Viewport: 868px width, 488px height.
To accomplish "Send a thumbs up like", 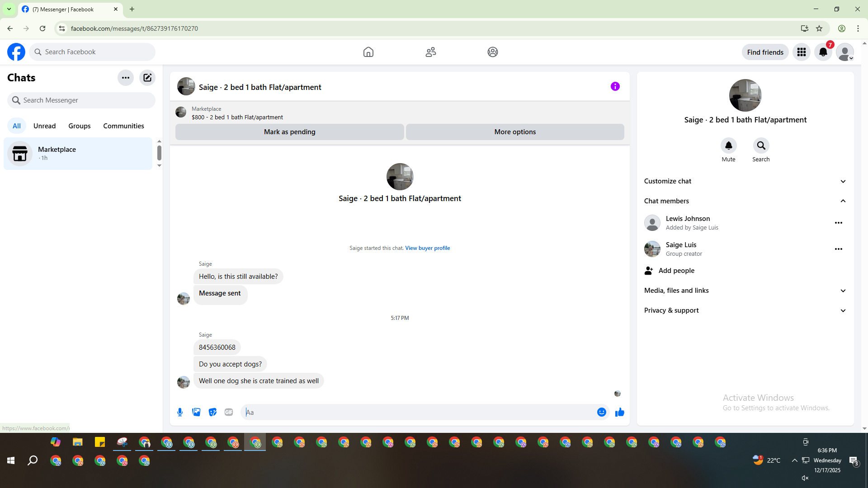I will click(x=619, y=412).
